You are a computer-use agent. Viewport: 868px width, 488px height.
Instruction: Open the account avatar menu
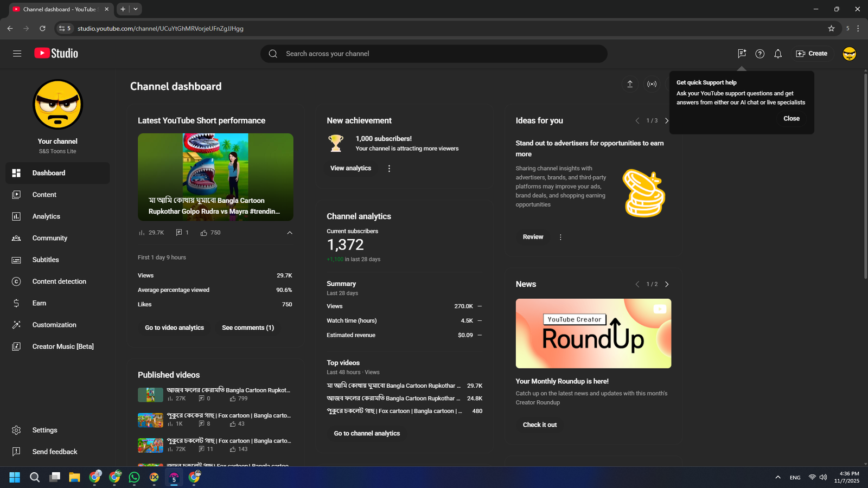(x=849, y=54)
